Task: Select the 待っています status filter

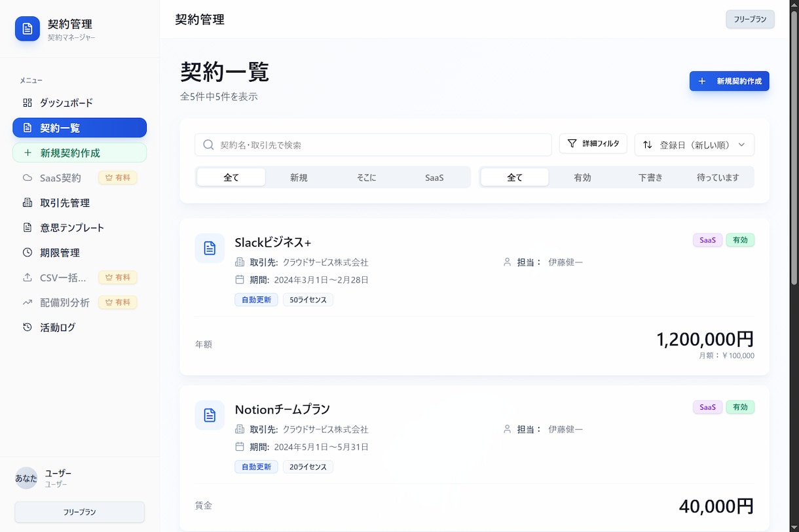Action: 718,177
